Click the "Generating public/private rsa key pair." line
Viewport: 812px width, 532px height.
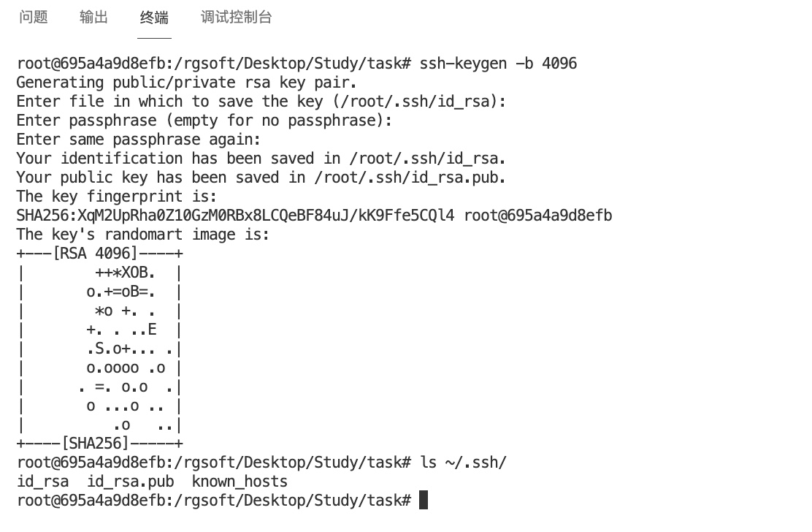pos(186,83)
